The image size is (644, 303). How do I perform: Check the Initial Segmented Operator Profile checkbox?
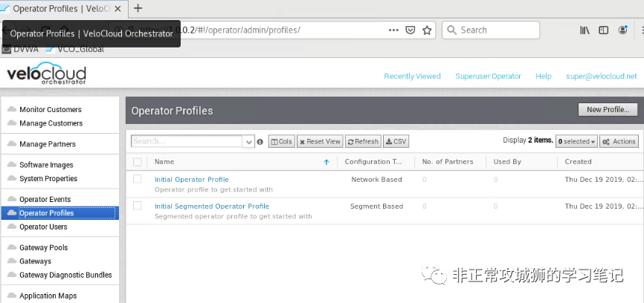coord(137,206)
